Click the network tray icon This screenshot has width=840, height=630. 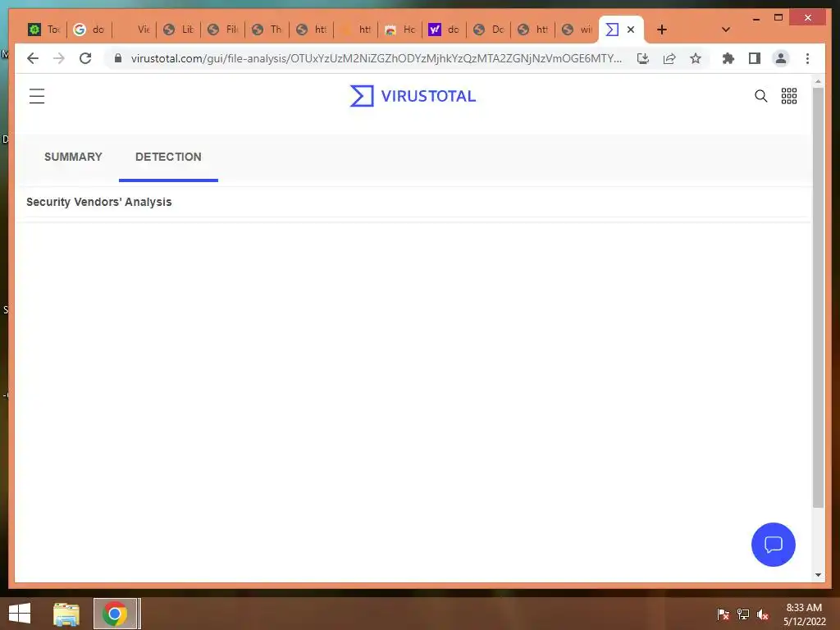[x=743, y=614]
